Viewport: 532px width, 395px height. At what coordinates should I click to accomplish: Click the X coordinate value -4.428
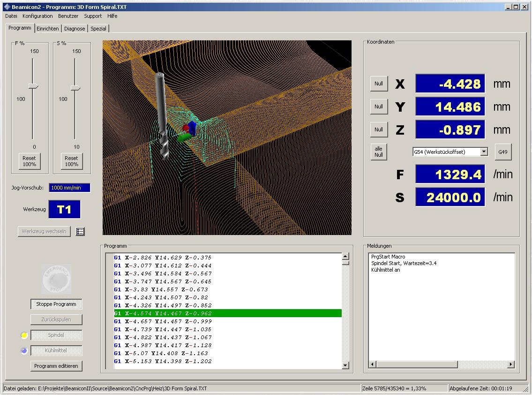point(450,84)
